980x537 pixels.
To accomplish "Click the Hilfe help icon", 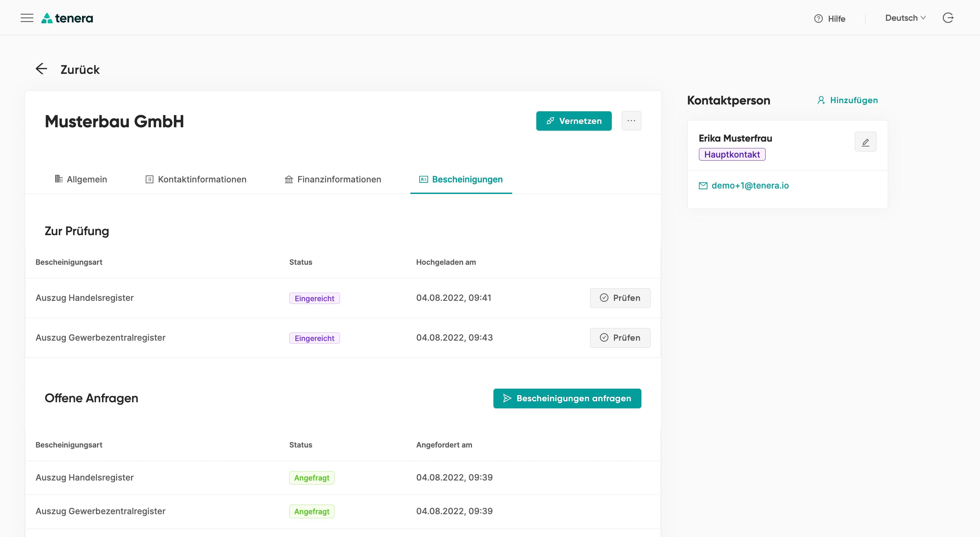I will [x=818, y=19].
